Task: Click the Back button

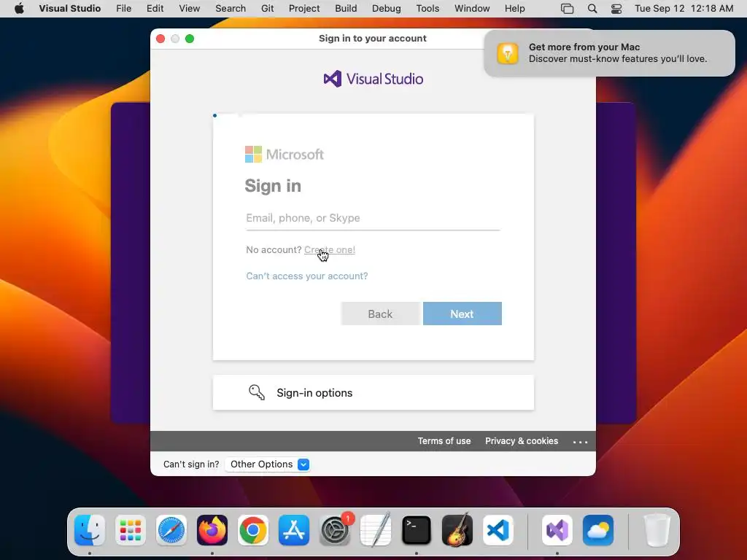Action: [x=380, y=314]
